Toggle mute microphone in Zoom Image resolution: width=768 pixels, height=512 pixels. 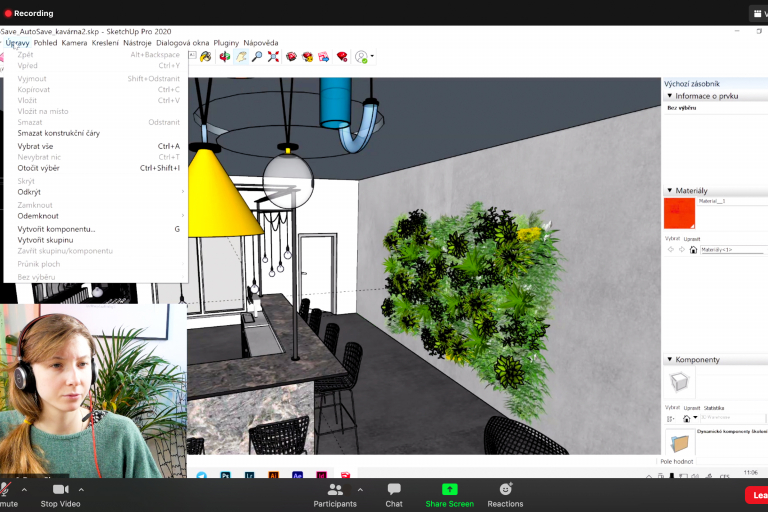[x=8, y=493]
